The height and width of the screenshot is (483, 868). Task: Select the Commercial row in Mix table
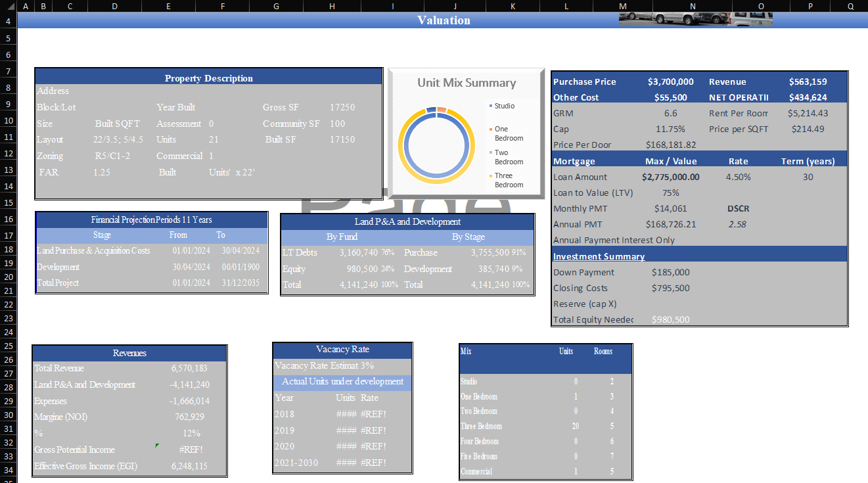[545, 471]
